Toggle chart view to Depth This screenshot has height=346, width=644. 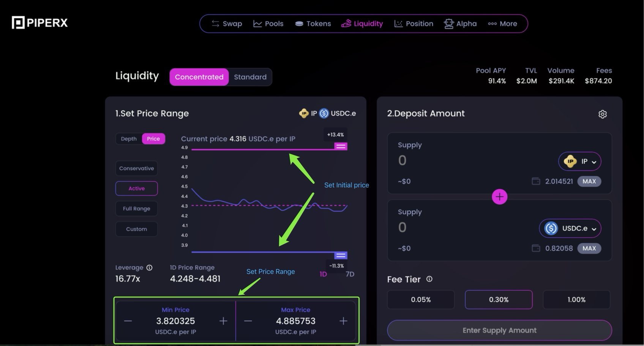pos(129,139)
